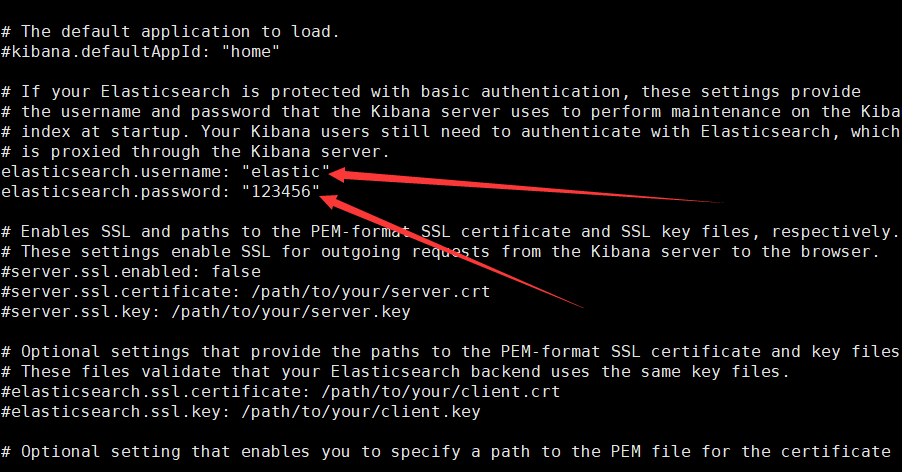Click the "home" default app value
The image size is (902, 472).
click(x=251, y=52)
